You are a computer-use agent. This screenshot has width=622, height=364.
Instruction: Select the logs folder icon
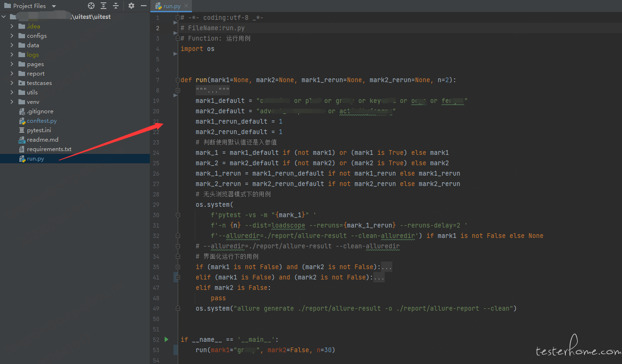tap(22, 55)
